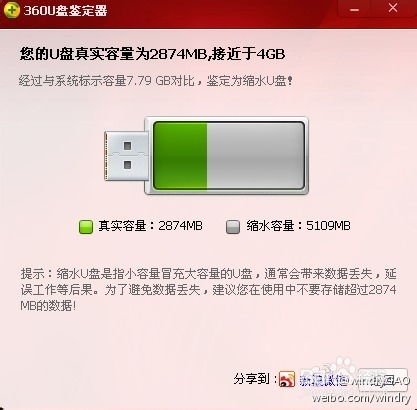417x410 pixels.
Task: Click the green real-capacity portion of the bar
Action: click(180, 156)
